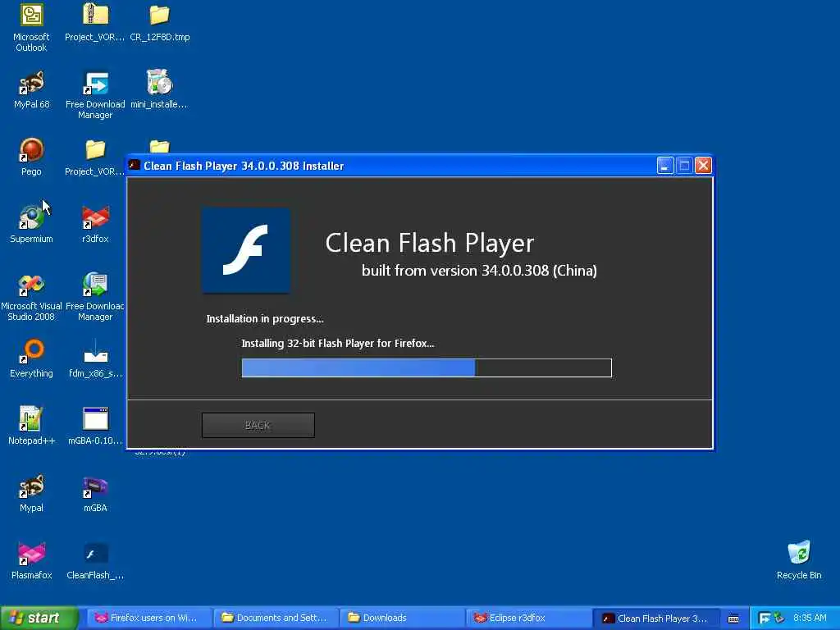
Task: Click the installer title bar Flash icon
Action: (135, 165)
